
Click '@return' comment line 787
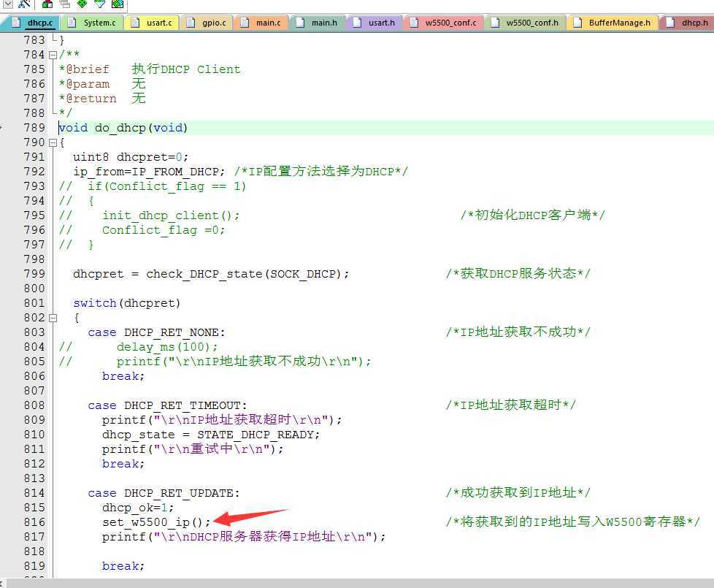(102, 99)
